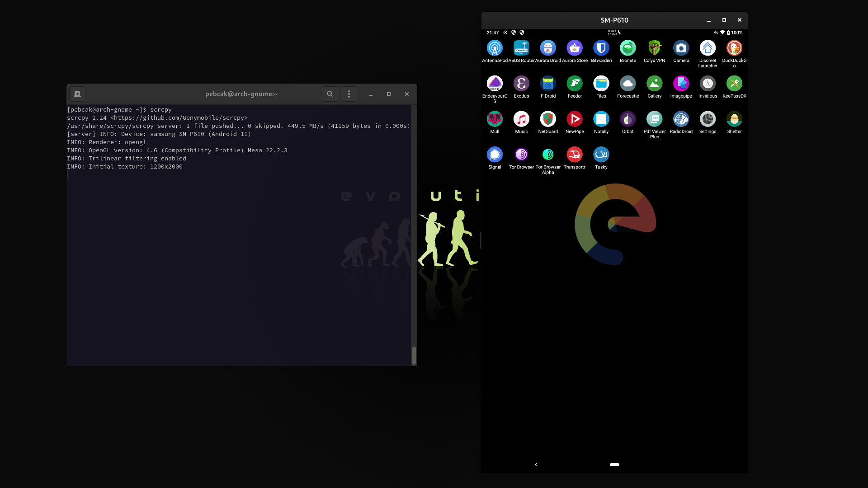Viewport: 868px width, 488px height.
Task: Click the 21:47 clock in tablet status bar
Action: 492,33
